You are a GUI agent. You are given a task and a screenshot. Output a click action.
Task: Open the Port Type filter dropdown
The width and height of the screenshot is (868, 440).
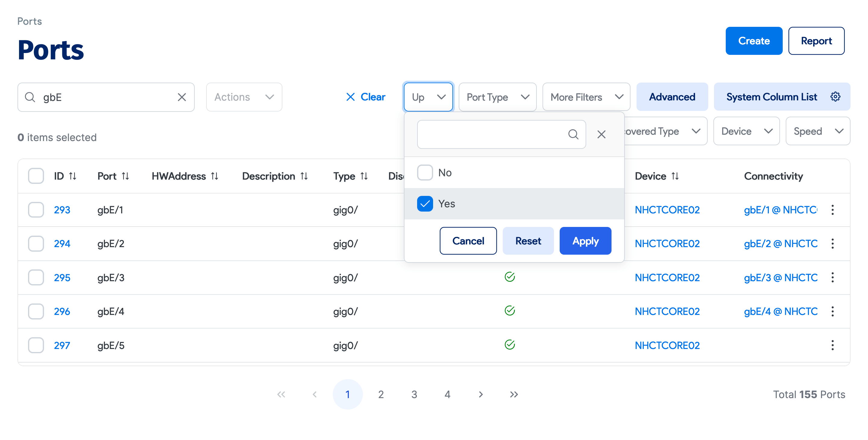497,97
